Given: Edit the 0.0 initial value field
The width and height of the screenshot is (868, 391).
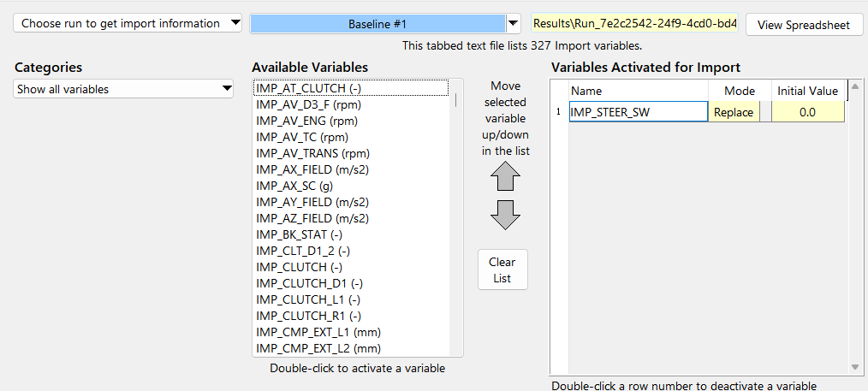Looking at the screenshot, I should 807,112.
